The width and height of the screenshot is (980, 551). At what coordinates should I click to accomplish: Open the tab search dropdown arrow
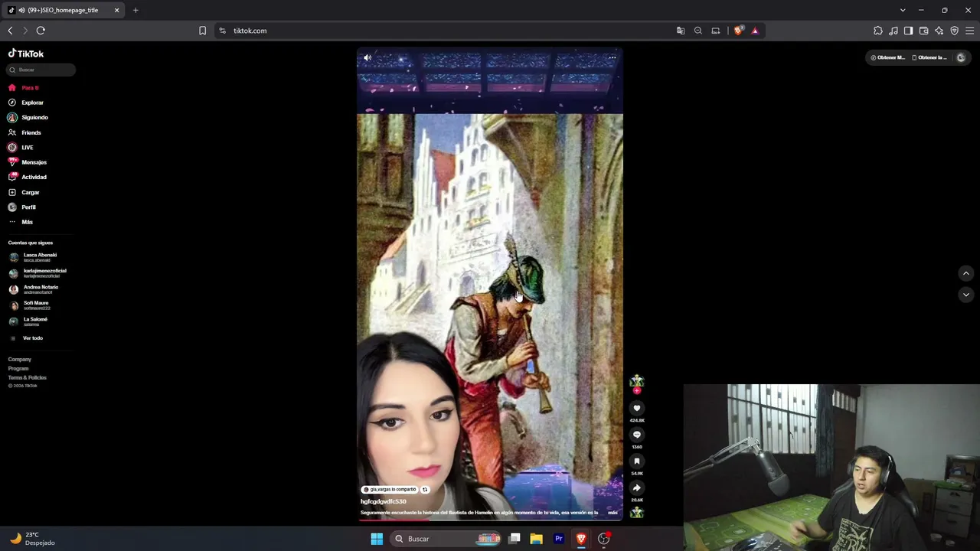click(x=903, y=10)
